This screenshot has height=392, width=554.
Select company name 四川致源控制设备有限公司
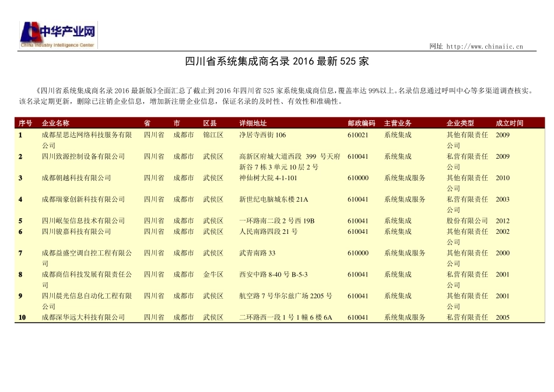(x=83, y=156)
